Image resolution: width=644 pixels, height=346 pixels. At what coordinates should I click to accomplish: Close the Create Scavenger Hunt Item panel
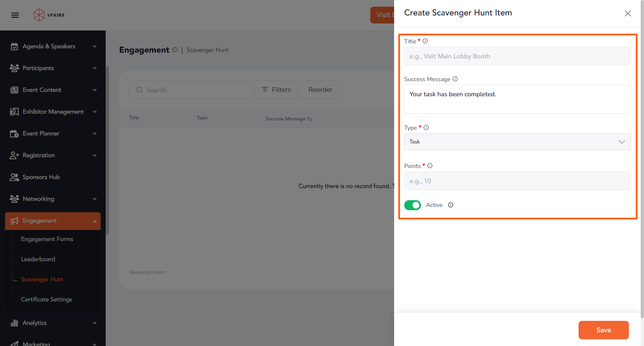click(x=628, y=13)
